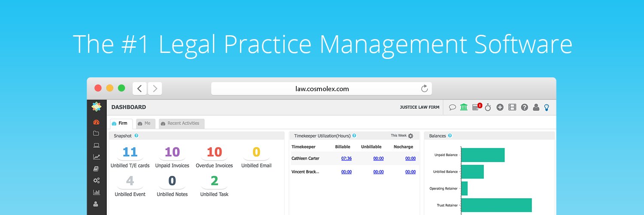Open Cathleen Carter billable 07:36 link
The height and width of the screenshot is (215, 644).
click(346, 158)
